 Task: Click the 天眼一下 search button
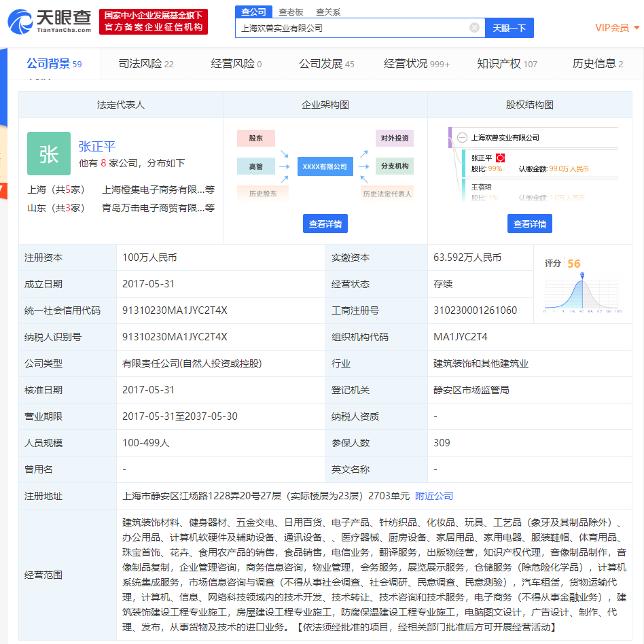[509, 28]
